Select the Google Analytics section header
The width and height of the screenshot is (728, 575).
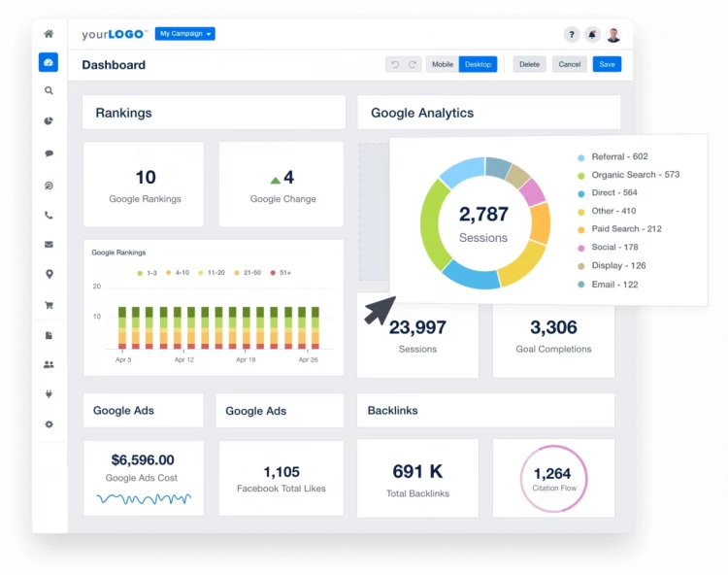(488, 113)
